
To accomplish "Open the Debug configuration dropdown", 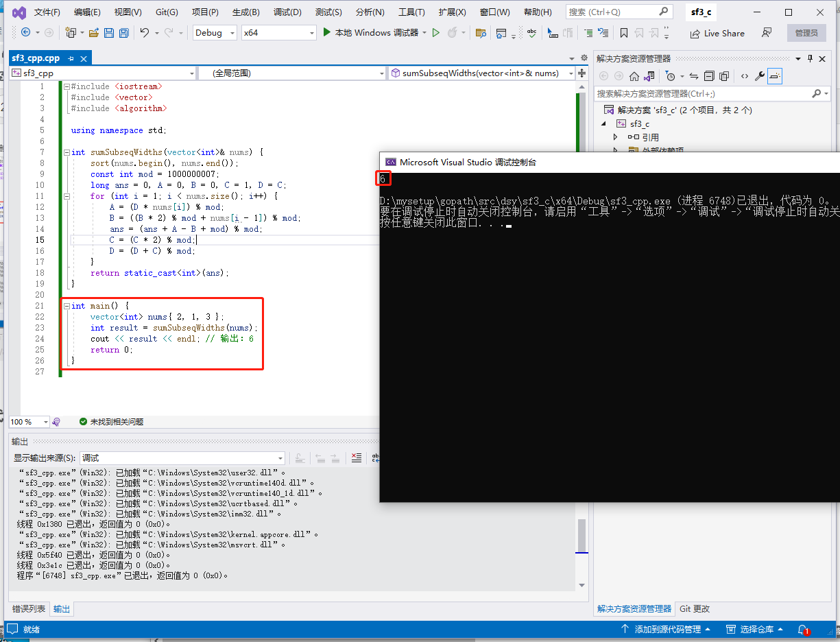I will pyautogui.click(x=215, y=33).
